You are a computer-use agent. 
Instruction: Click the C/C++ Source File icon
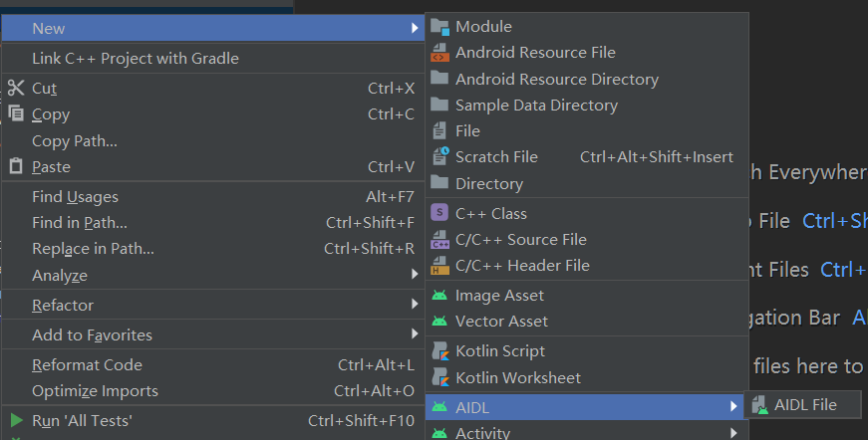pos(440,239)
